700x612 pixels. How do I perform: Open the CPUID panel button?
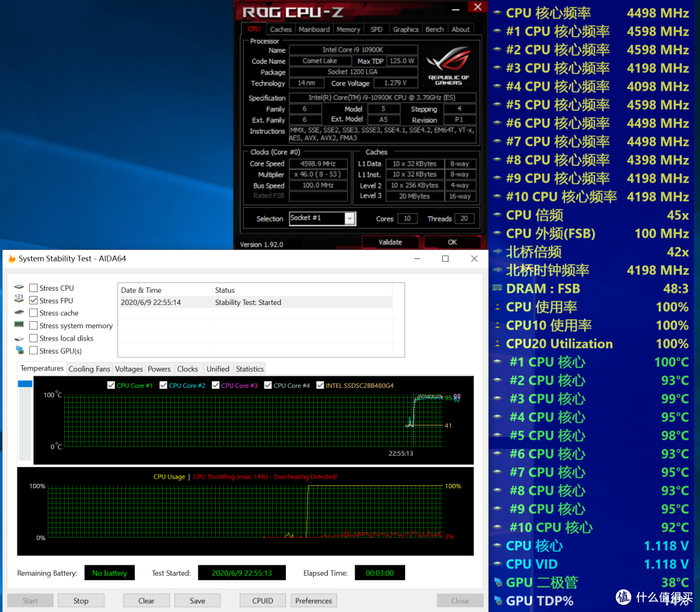point(262,600)
